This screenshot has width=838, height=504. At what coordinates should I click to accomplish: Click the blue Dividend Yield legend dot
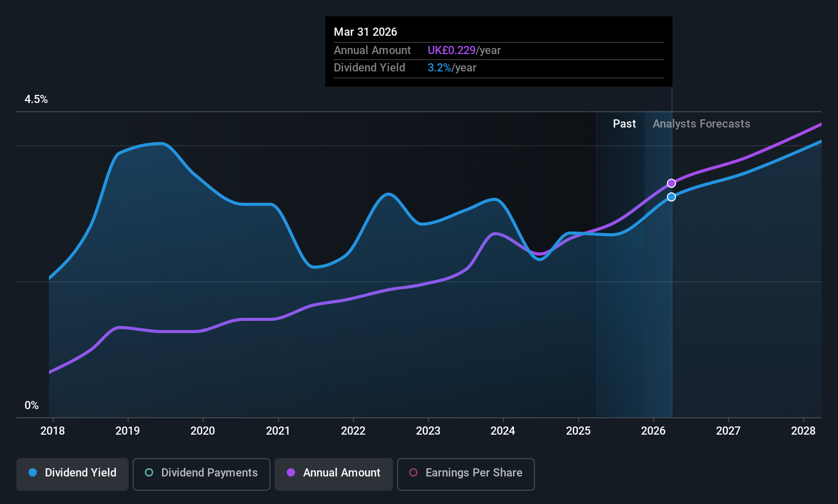[33, 472]
